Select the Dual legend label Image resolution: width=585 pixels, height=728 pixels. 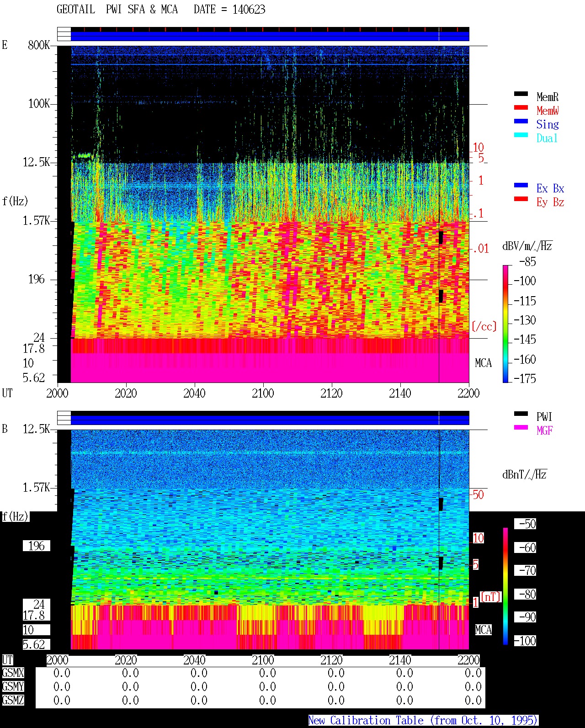click(548, 138)
